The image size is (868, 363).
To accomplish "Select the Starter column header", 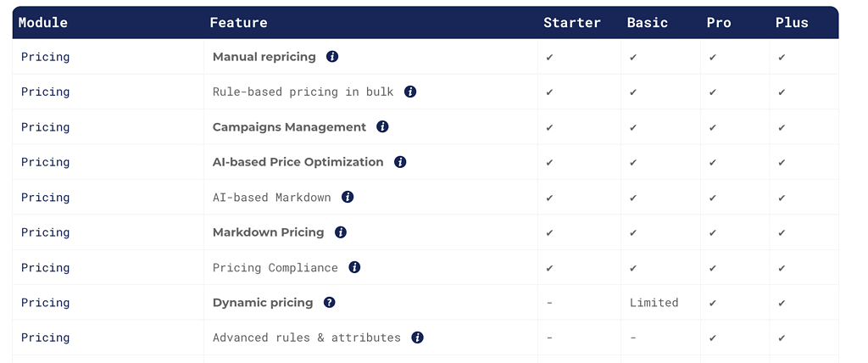I will tap(572, 23).
